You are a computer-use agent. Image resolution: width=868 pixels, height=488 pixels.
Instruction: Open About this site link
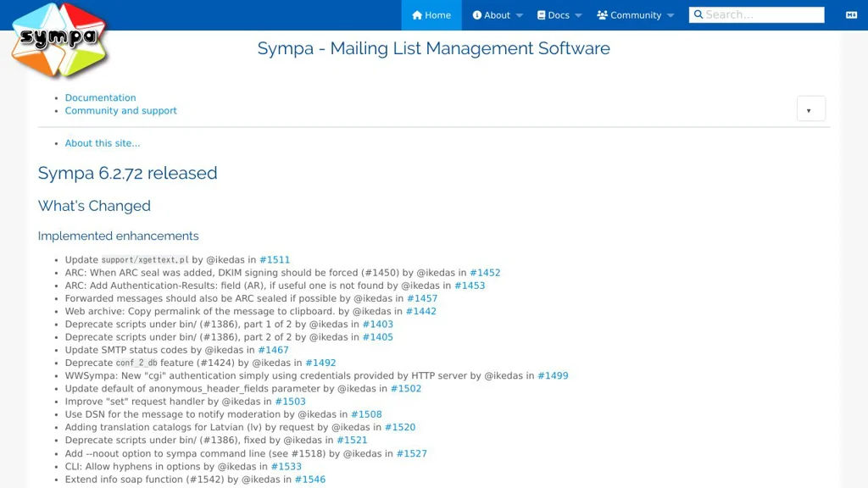pos(103,142)
